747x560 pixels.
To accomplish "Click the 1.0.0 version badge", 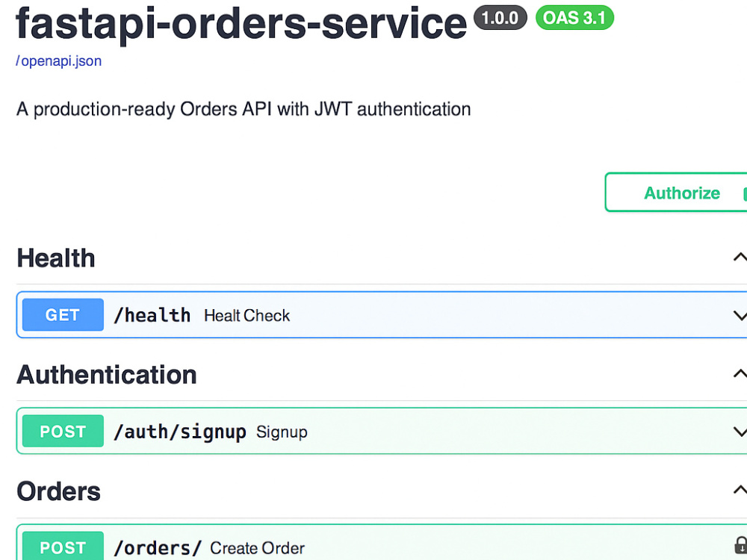I will [x=500, y=18].
